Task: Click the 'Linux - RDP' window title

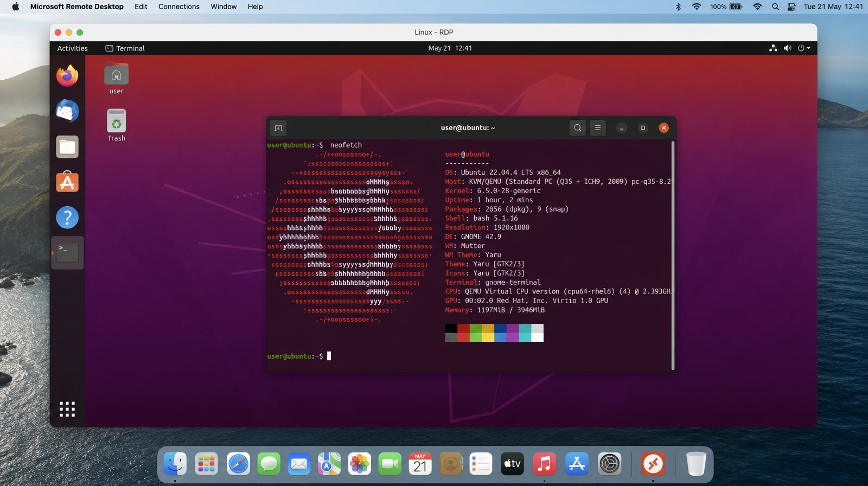Action: click(x=433, y=33)
